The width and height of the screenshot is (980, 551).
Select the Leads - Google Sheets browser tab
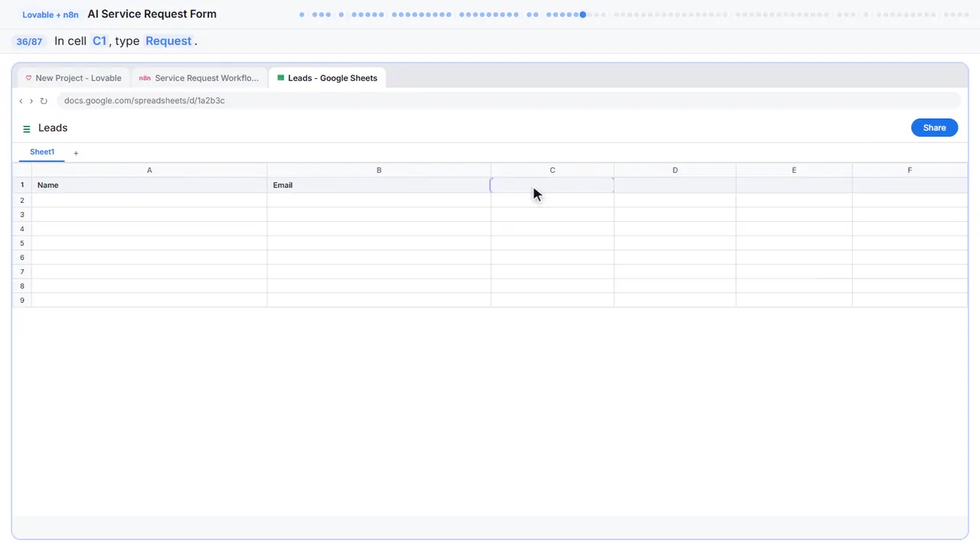click(327, 78)
